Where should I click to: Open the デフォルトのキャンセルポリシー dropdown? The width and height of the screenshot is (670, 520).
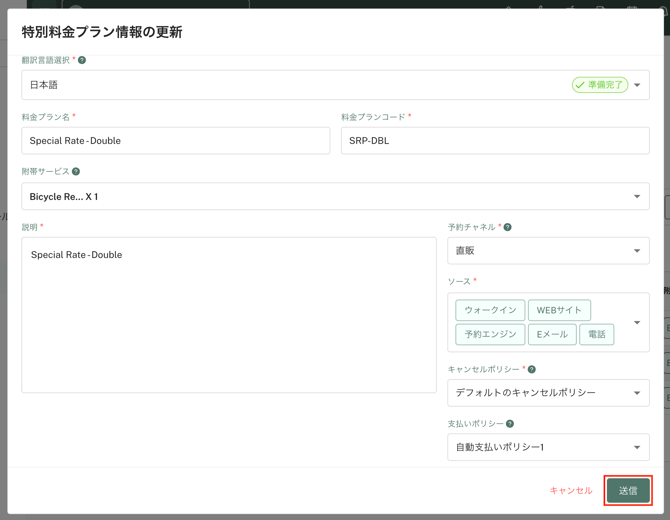coord(637,393)
